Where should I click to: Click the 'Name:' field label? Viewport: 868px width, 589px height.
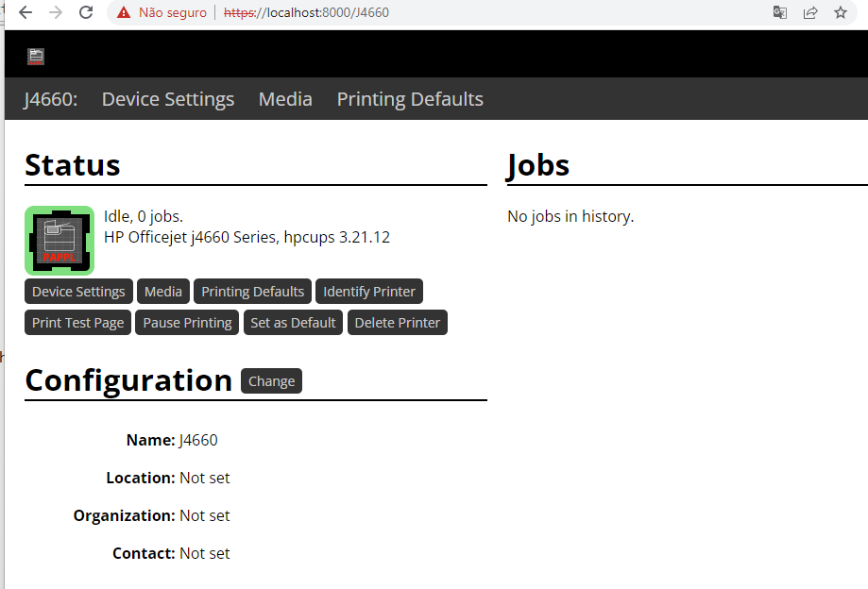[x=150, y=440]
